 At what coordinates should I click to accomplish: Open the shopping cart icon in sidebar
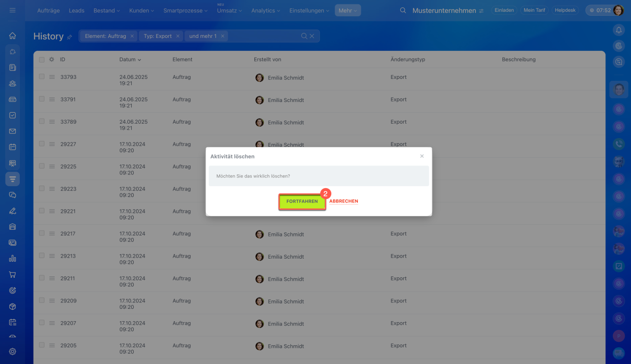point(12,274)
